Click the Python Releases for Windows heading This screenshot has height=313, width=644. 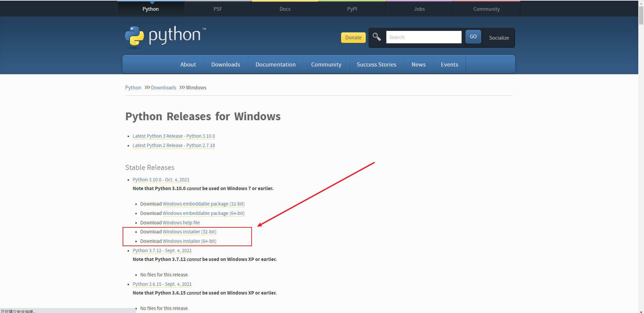(203, 117)
